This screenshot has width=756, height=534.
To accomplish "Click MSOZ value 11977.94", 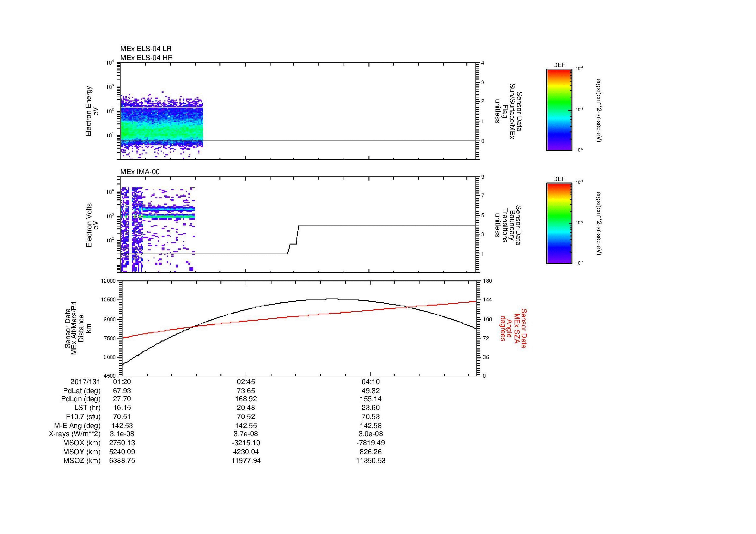I will [x=246, y=461].
